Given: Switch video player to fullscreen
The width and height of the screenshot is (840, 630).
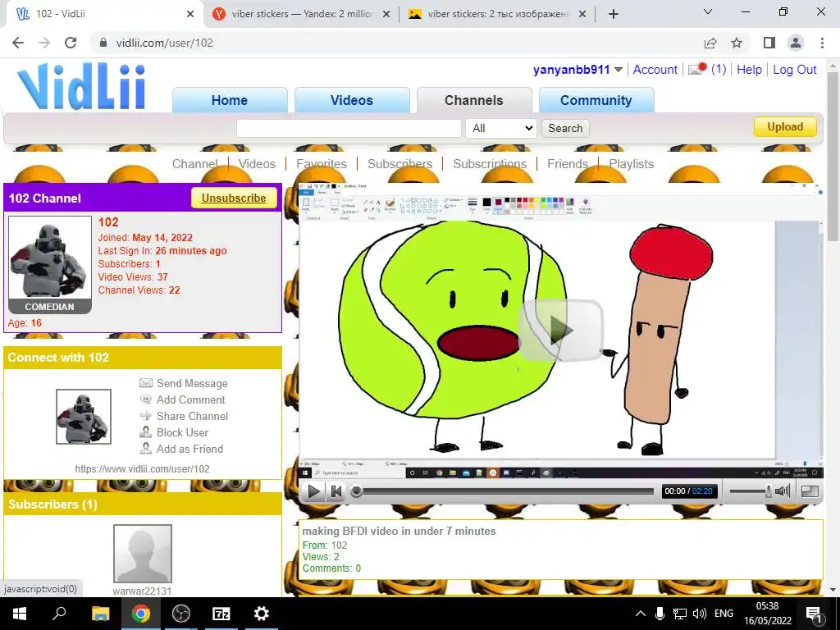Looking at the screenshot, I should pos(810,491).
